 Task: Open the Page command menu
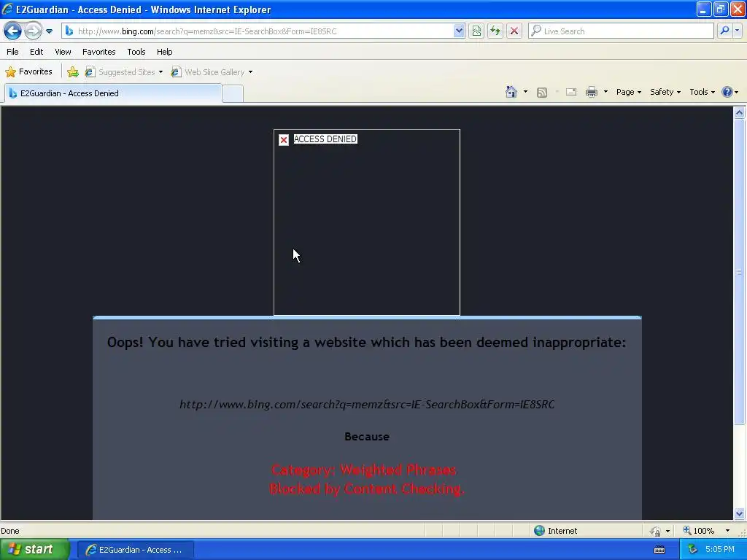tap(628, 92)
